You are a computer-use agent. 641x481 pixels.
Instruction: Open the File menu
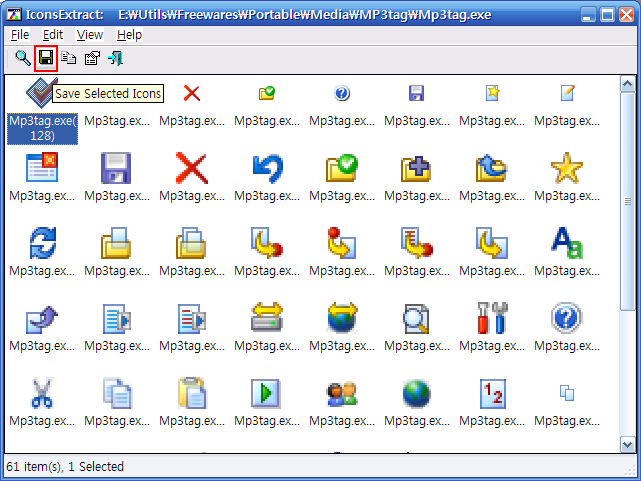(20, 35)
